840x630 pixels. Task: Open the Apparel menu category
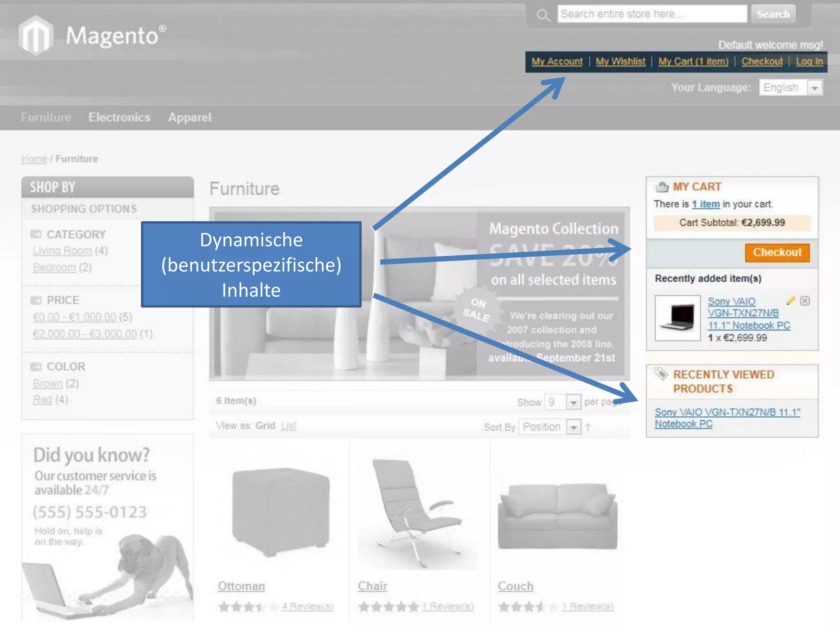coord(189,117)
